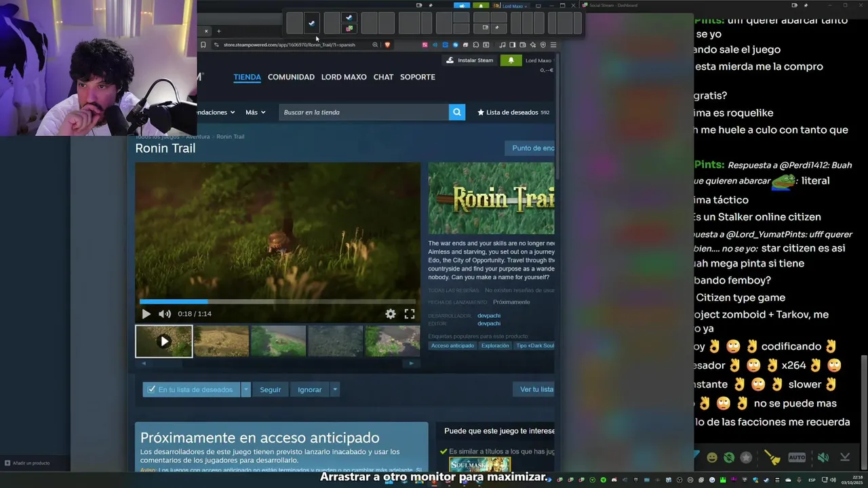The height and width of the screenshot is (488, 868).
Task: Click the browser bookmark icon
Action: (x=203, y=45)
